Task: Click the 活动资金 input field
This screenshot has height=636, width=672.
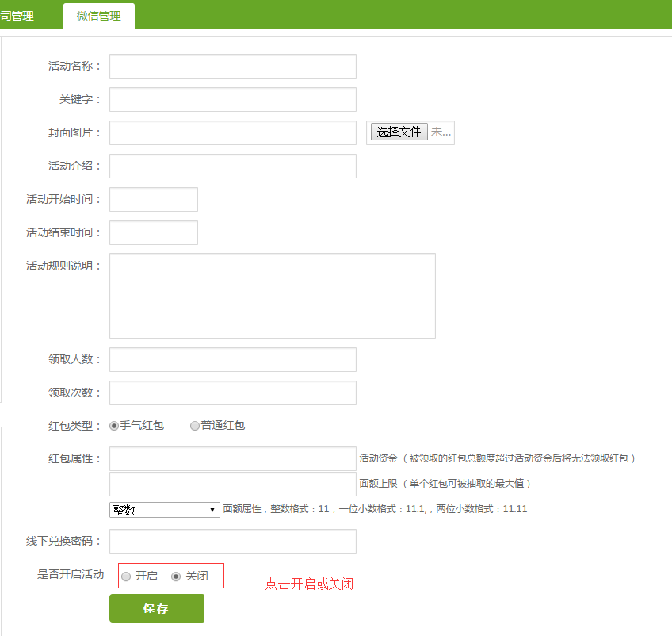Action: 232,459
